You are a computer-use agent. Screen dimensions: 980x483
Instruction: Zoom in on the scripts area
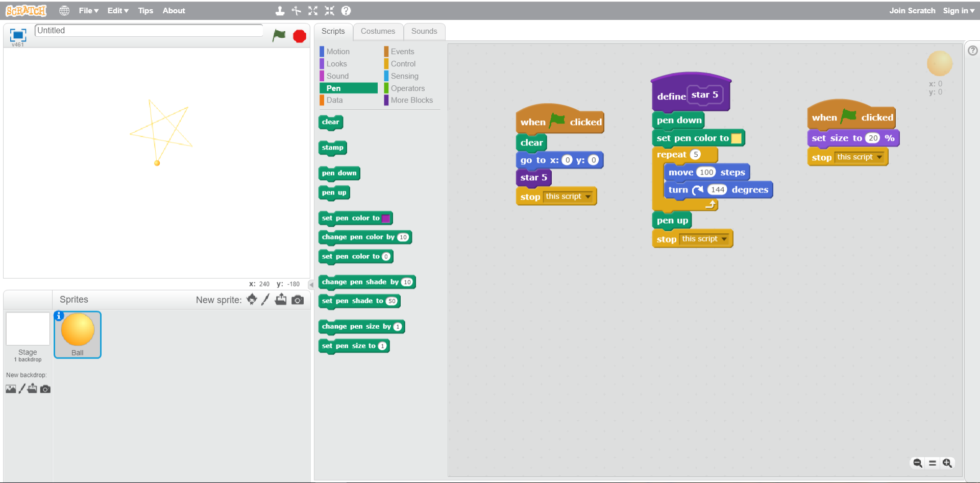click(x=947, y=463)
